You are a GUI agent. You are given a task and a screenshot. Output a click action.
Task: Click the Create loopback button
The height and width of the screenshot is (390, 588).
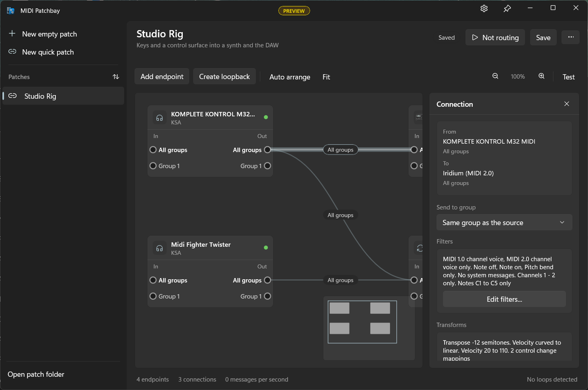click(x=225, y=77)
